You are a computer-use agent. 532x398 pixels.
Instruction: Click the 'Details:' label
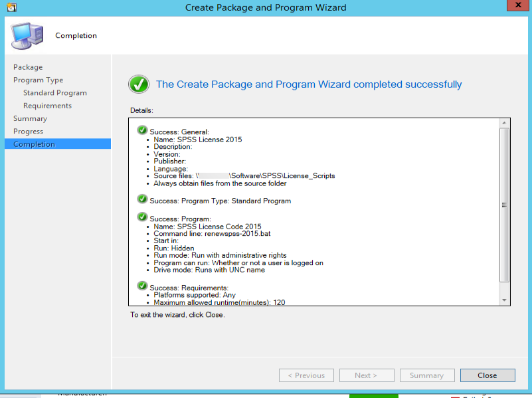point(142,110)
